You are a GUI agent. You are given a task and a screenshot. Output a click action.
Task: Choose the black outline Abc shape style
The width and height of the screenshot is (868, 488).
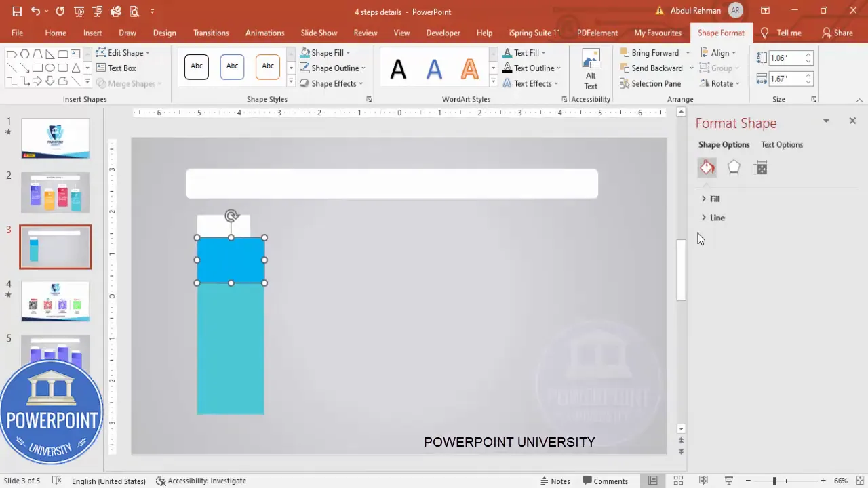click(197, 66)
